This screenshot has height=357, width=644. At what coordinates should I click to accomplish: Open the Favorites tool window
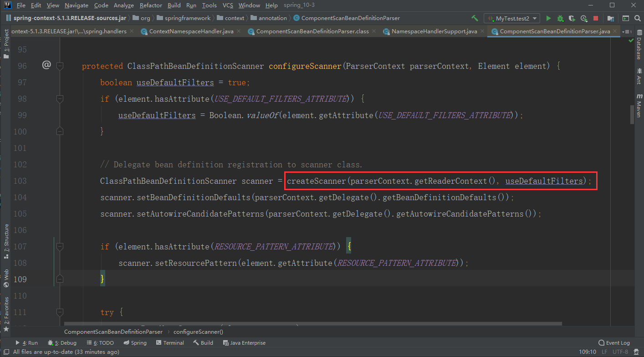6,314
